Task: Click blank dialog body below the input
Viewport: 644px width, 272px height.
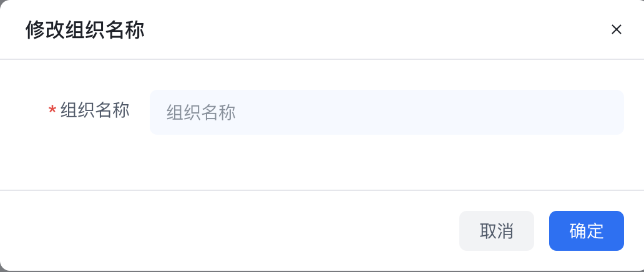Action: 322,162
